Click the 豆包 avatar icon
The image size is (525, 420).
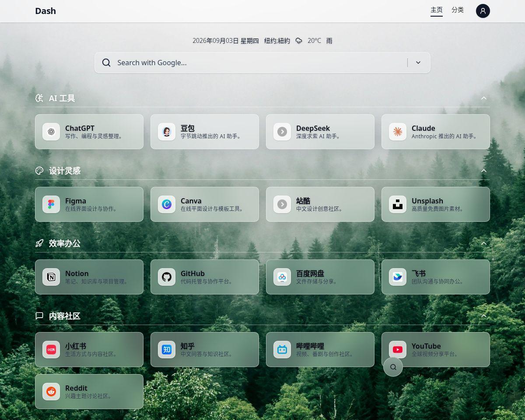pyautogui.click(x=167, y=132)
